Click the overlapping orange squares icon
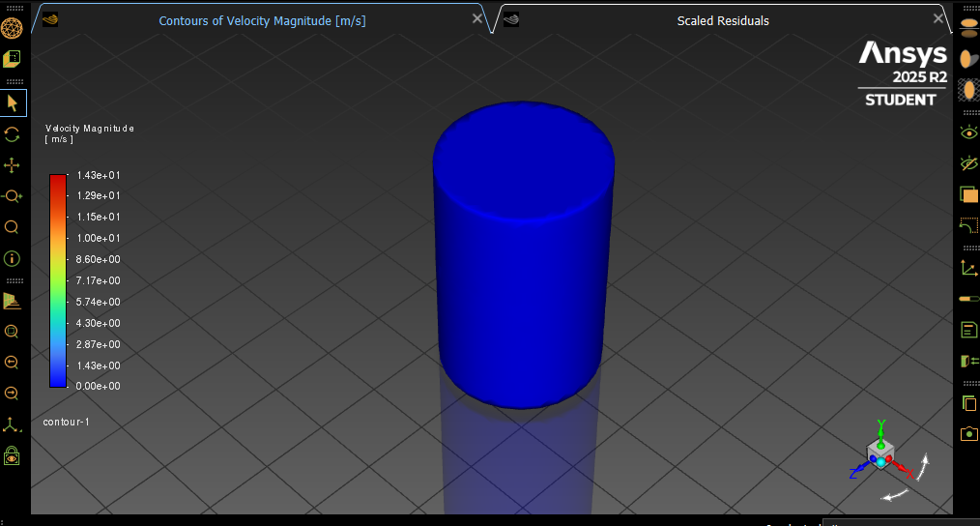This screenshot has width=980, height=526. click(x=968, y=194)
